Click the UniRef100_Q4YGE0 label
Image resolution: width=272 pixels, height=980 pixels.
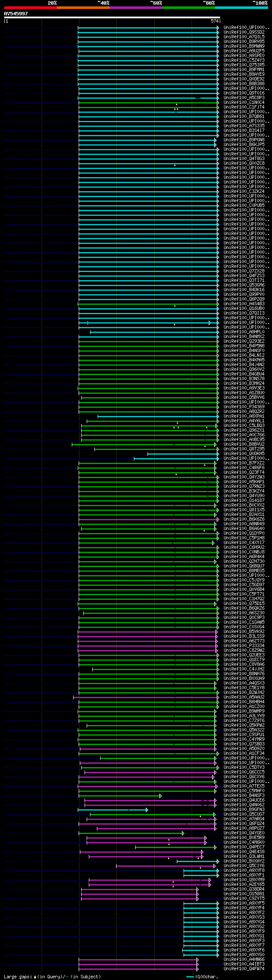coord(244,833)
